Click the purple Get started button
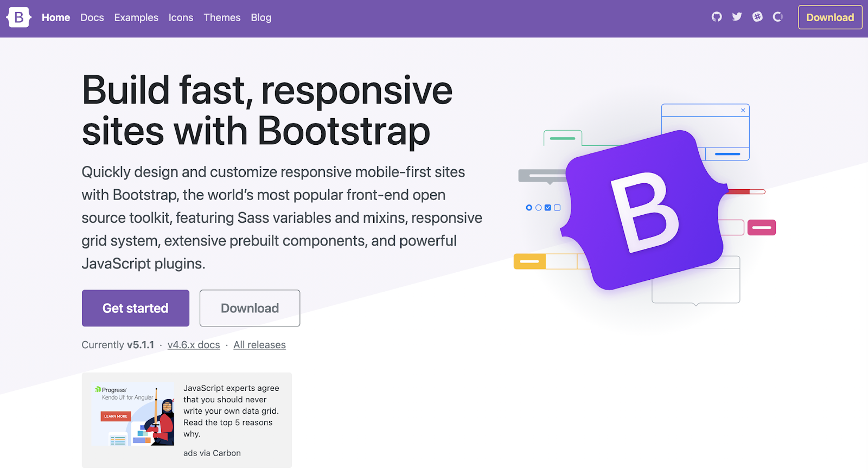The width and height of the screenshot is (868, 475). coord(136,308)
